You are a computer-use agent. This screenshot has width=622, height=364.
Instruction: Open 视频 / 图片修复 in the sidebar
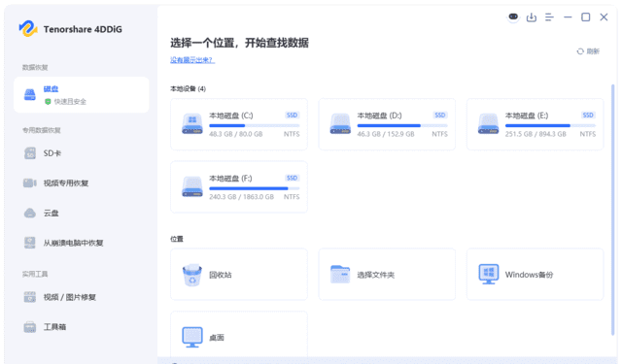(x=82, y=297)
